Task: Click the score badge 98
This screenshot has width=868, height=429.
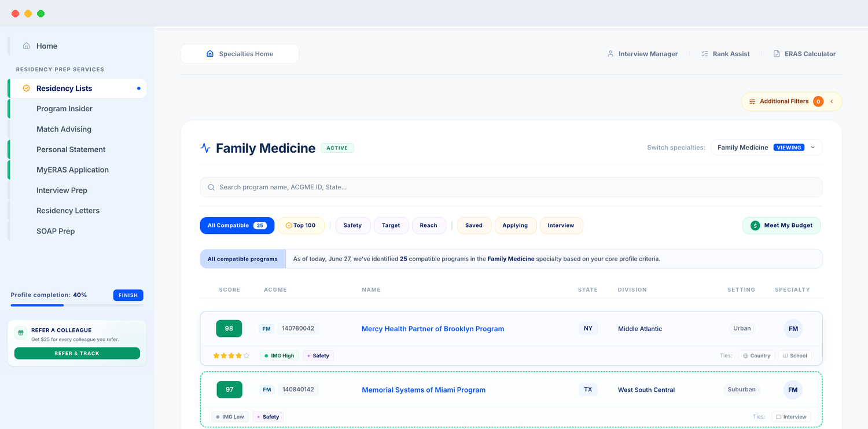Action: 229,329
